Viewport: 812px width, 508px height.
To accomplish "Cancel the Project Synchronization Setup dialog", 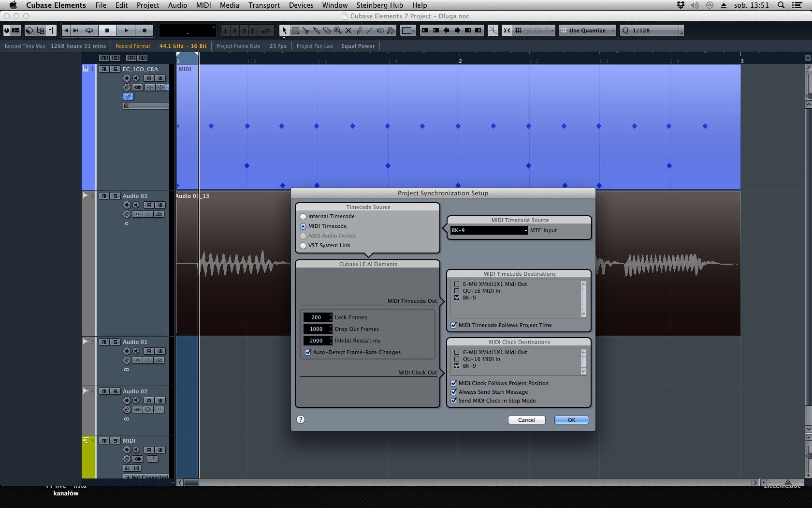I will tap(526, 420).
